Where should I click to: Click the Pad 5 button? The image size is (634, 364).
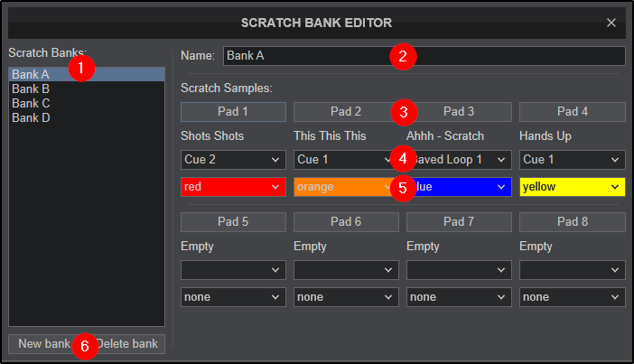[233, 222]
